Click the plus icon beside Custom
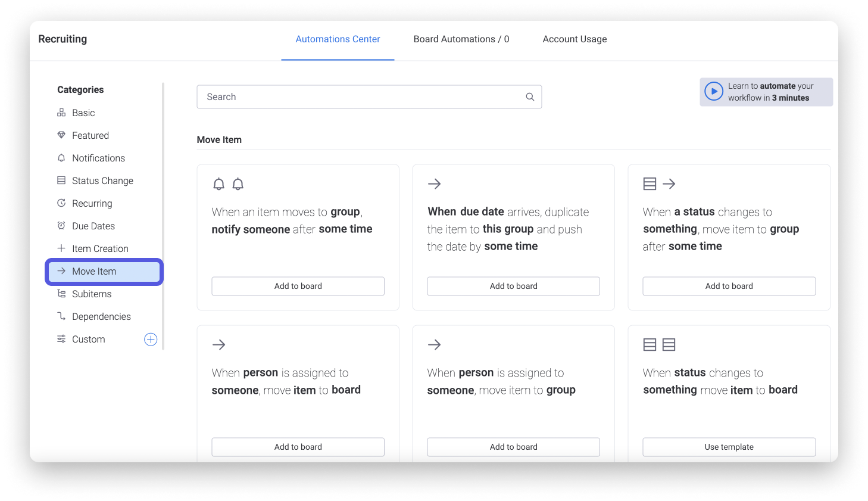Viewport: 868px width, 501px height. 151,339
